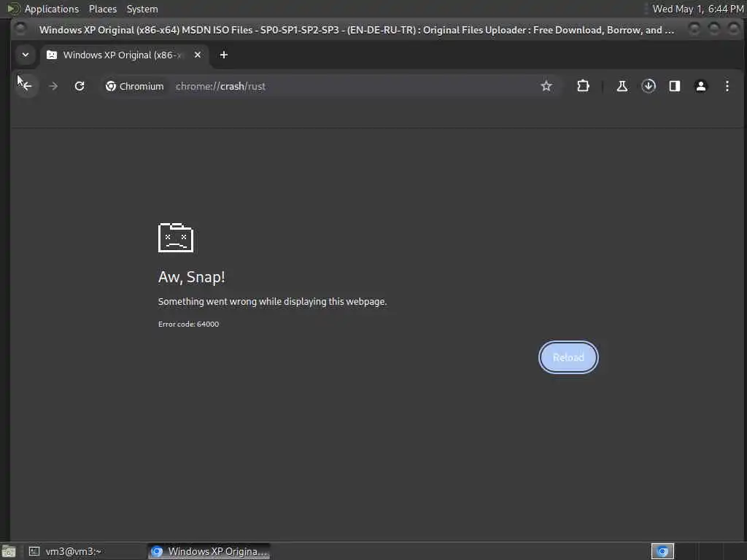Open a new tab with the plus button
The height and width of the screenshot is (560, 747).
pyautogui.click(x=223, y=55)
